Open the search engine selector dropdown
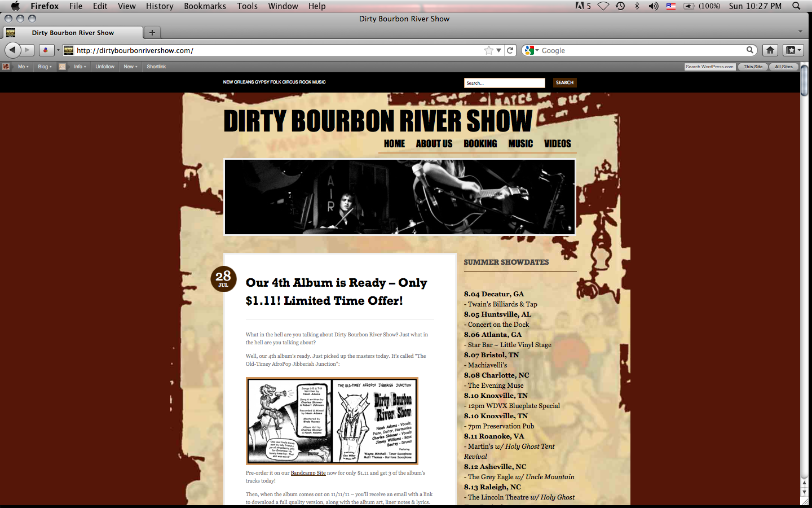Image resolution: width=812 pixels, height=508 pixels. click(531, 50)
